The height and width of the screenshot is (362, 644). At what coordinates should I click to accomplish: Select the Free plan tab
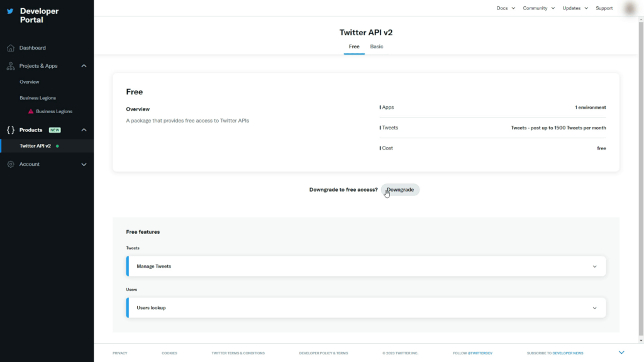(354, 47)
